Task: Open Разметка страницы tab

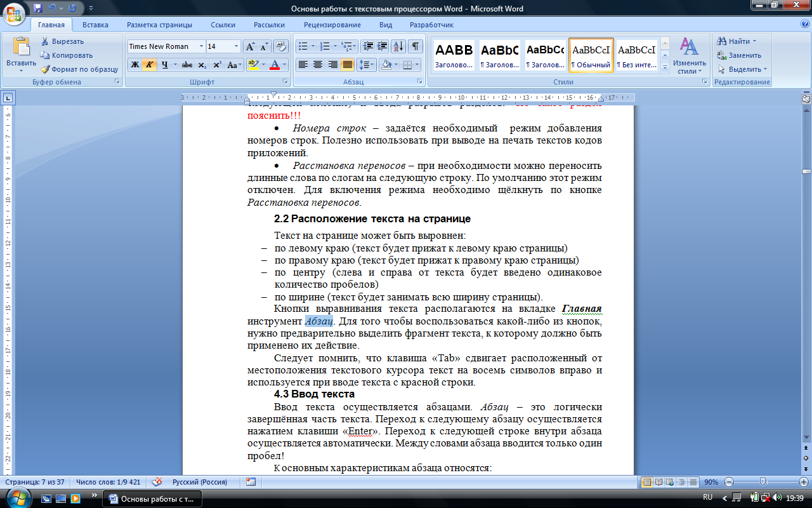Action: (159, 25)
